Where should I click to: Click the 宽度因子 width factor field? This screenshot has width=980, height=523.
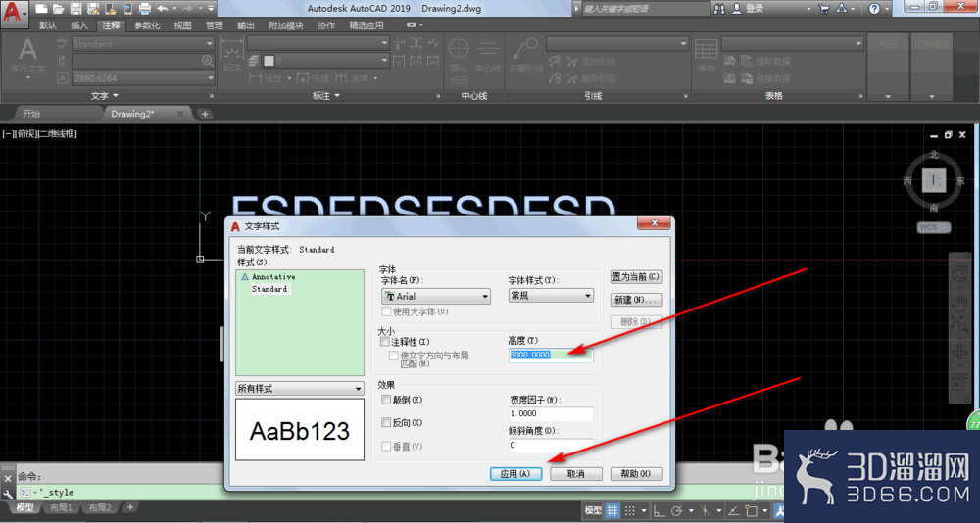click(551, 413)
